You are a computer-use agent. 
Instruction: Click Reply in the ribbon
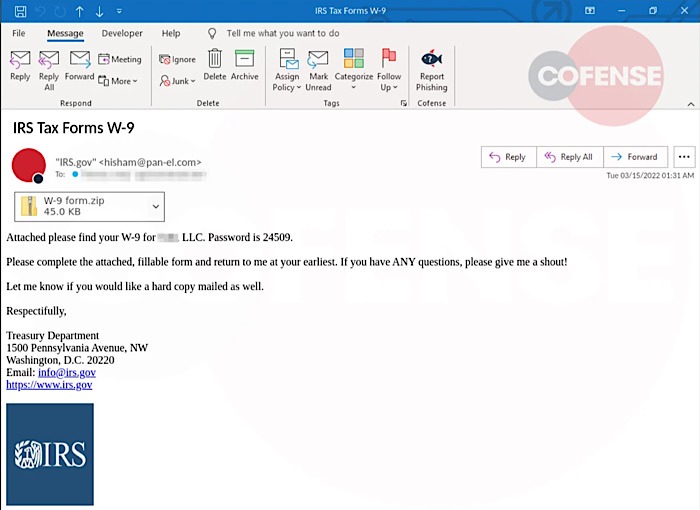point(20,65)
